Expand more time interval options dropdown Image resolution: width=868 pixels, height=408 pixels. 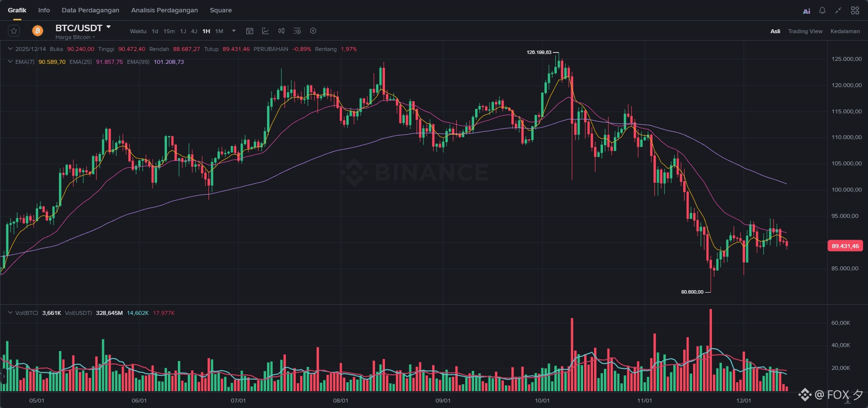click(234, 31)
